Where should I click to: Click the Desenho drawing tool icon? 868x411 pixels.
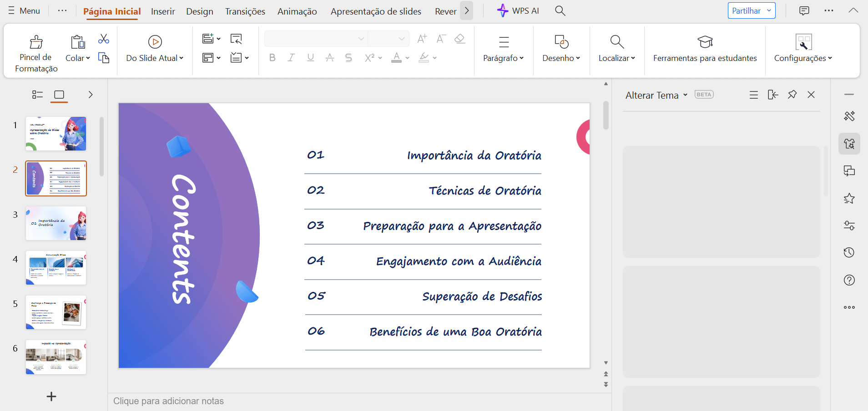(x=560, y=42)
